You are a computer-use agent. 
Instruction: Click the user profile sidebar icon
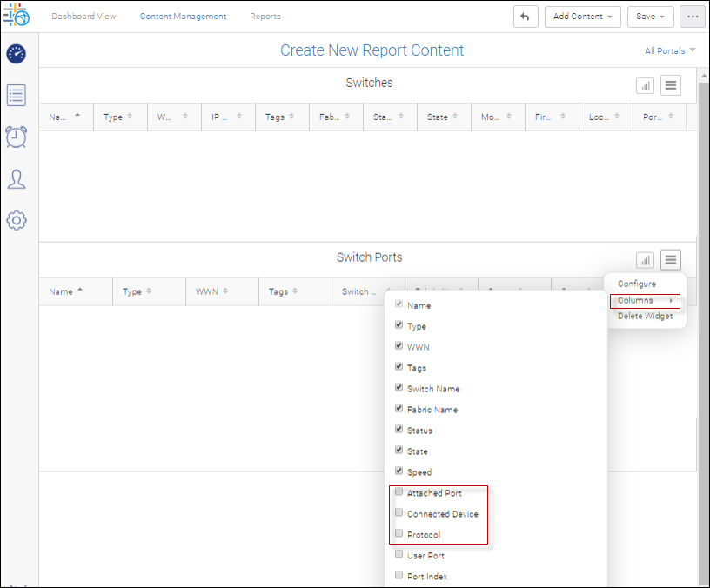coord(16,178)
